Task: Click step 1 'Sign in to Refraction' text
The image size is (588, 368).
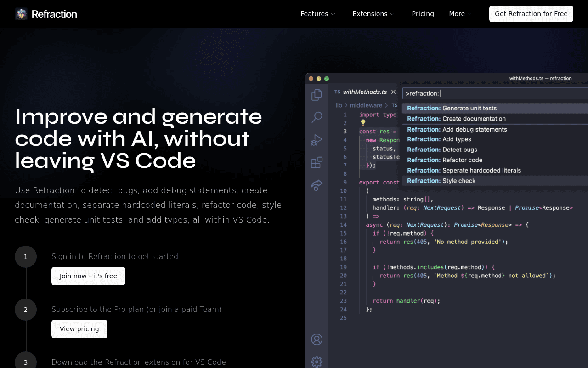Action: [x=115, y=256]
